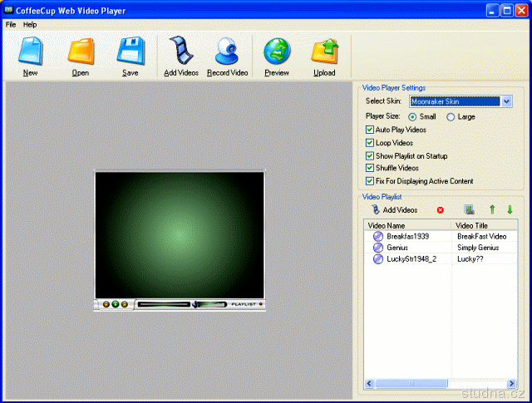
Task: Move video up with green up arrow
Action: click(491, 210)
